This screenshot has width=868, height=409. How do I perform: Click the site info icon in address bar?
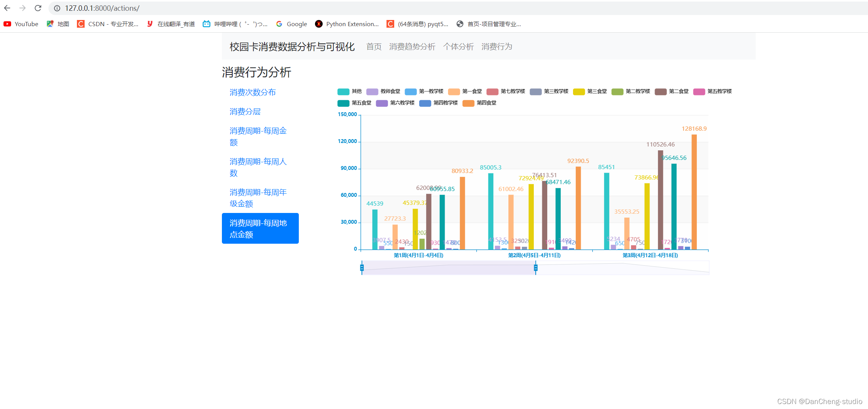tap(57, 8)
